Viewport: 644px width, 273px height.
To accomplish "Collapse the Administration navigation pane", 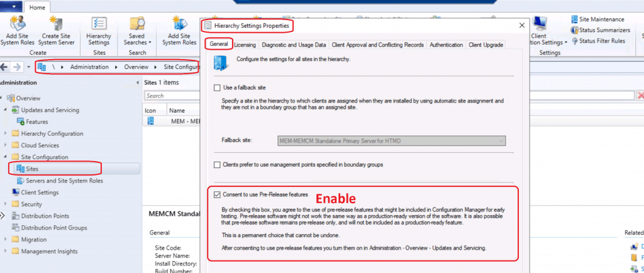I will (x=138, y=82).
